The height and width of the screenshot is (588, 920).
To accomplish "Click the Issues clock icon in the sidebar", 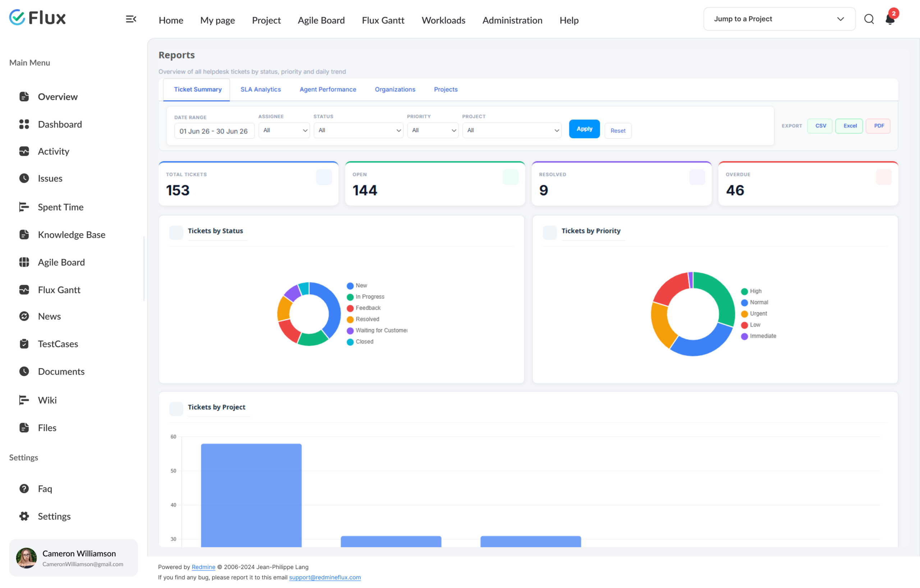I will [x=24, y=178].
